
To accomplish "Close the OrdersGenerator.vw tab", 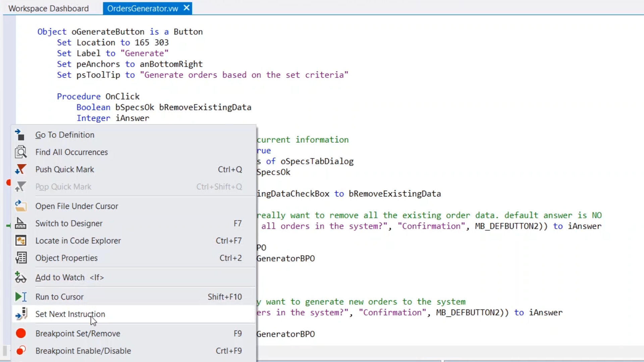I will point(186,8).
